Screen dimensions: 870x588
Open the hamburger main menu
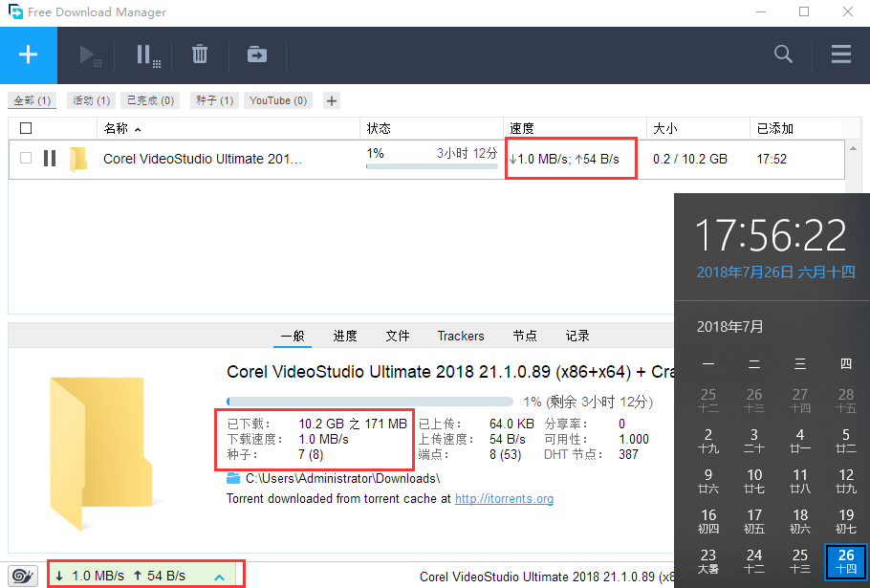coord(841,54)
